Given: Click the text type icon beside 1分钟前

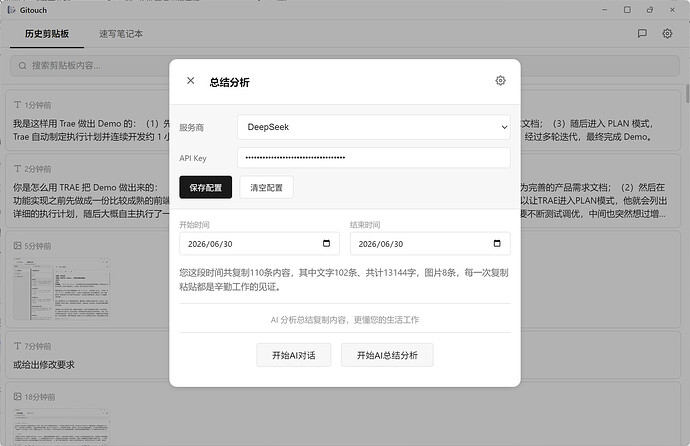Looking at the screenshot, I should tap(18, 105).
